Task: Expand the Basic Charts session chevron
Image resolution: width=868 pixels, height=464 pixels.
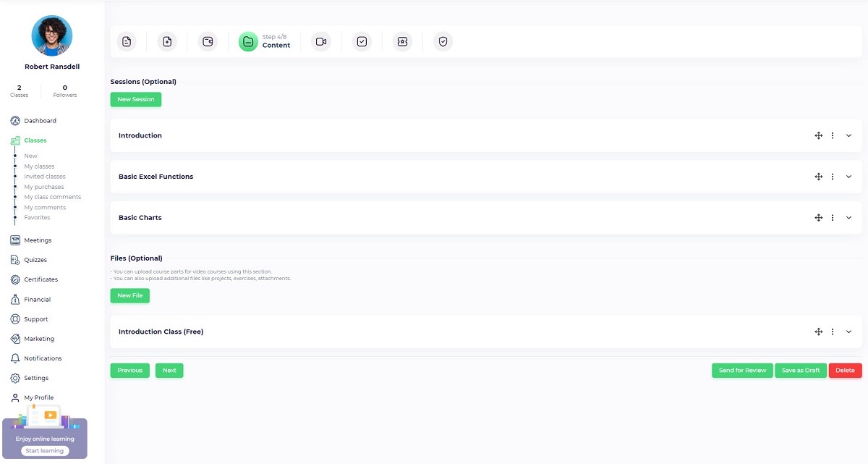Action: tap(849, 218)
